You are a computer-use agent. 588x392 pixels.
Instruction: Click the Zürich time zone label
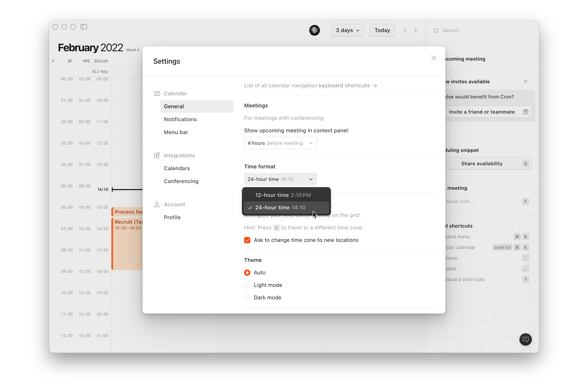101,61
